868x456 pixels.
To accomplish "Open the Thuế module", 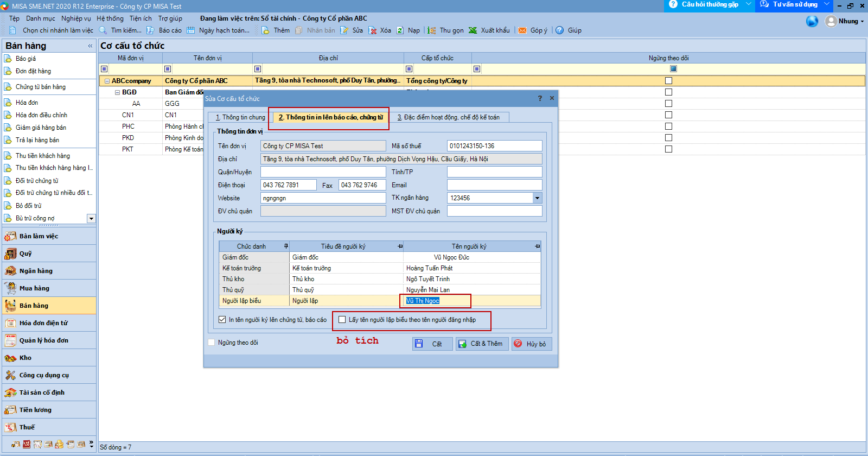I will click(x=49, y=427).
